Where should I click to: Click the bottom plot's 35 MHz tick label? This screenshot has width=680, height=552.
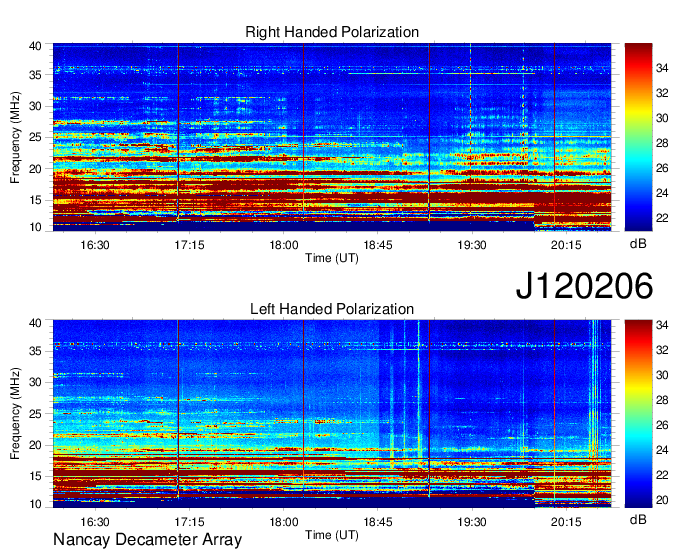pyautogui.click(x=35, y=351)
